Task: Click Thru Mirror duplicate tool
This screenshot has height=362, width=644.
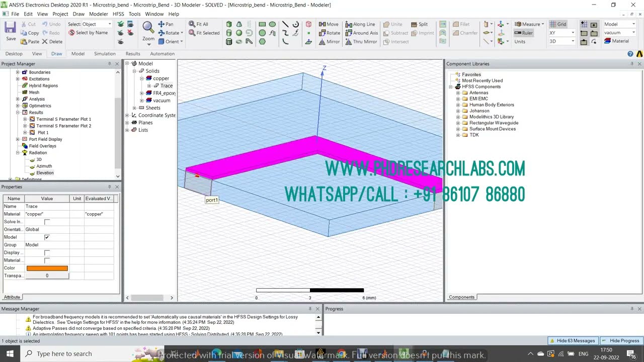Action: point(361,42)
